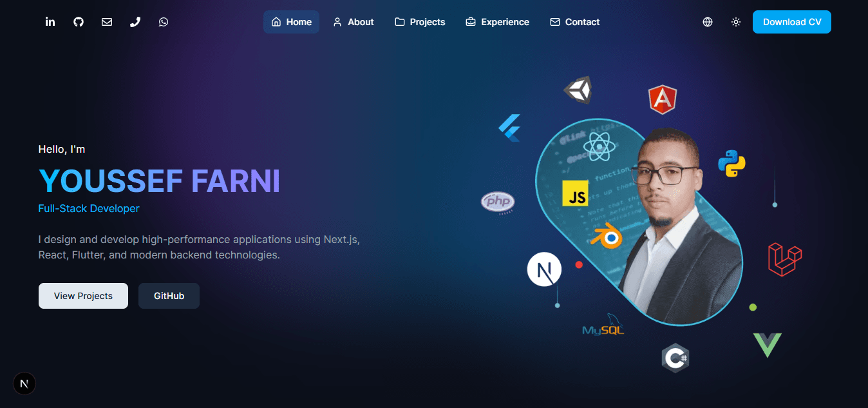This screenshot has width=868, height=408.
Task: Click the Next.js logo at bottom left corner
Action: [24, 383]
